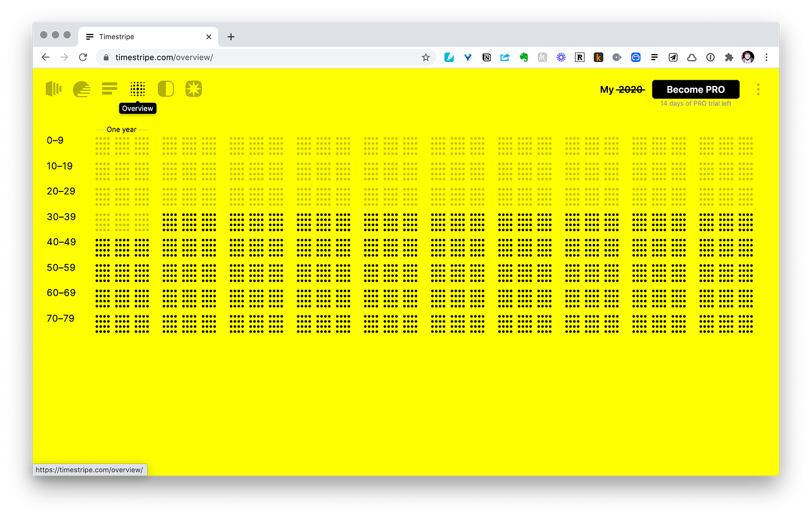Open the starburst icon in the toolbar
Viewport: 812px width, 519px height.
(194, 89)
